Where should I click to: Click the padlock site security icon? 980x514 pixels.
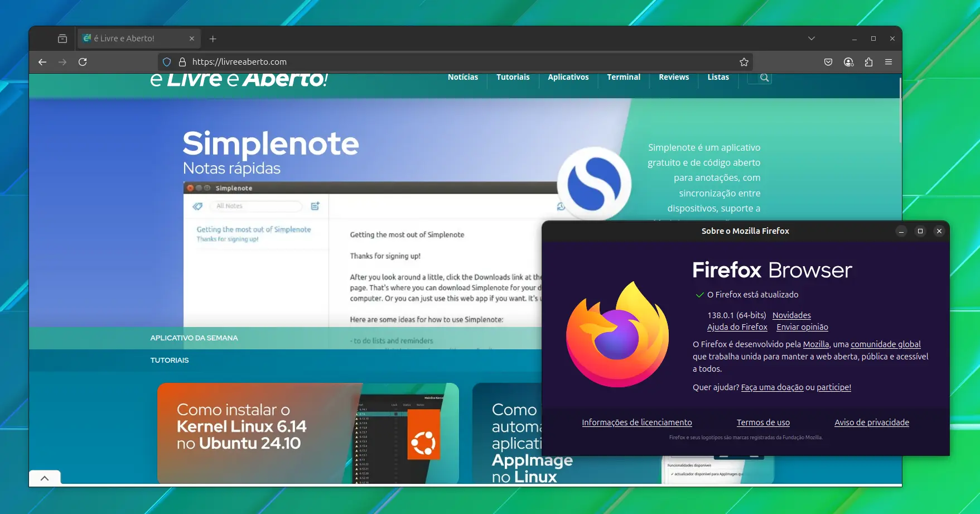(182, 62)
